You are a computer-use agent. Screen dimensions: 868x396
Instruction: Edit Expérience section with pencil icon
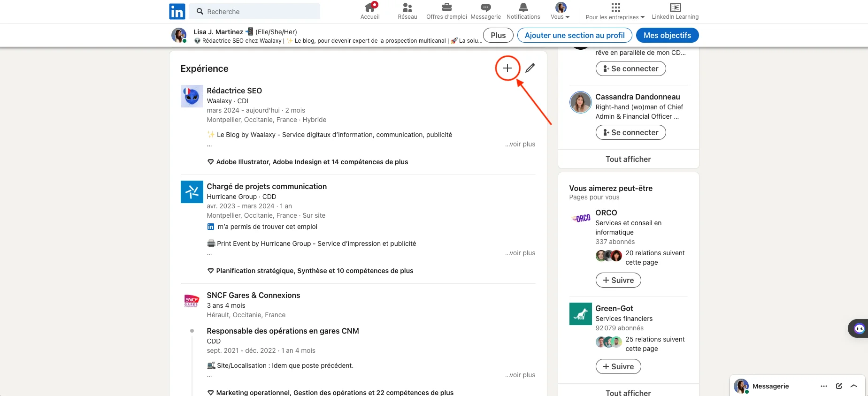click(x=530, y=68)
